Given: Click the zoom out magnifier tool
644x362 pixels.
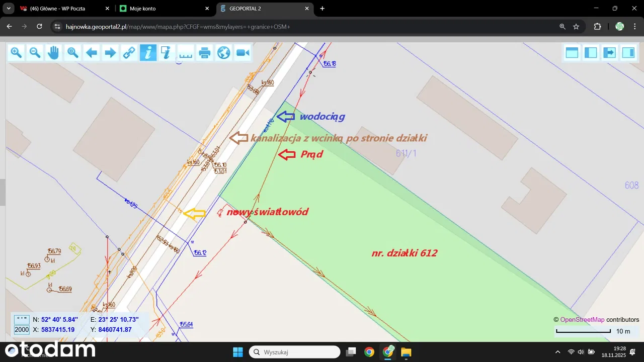Looking at the screenshot, I should tap(35, 52).
